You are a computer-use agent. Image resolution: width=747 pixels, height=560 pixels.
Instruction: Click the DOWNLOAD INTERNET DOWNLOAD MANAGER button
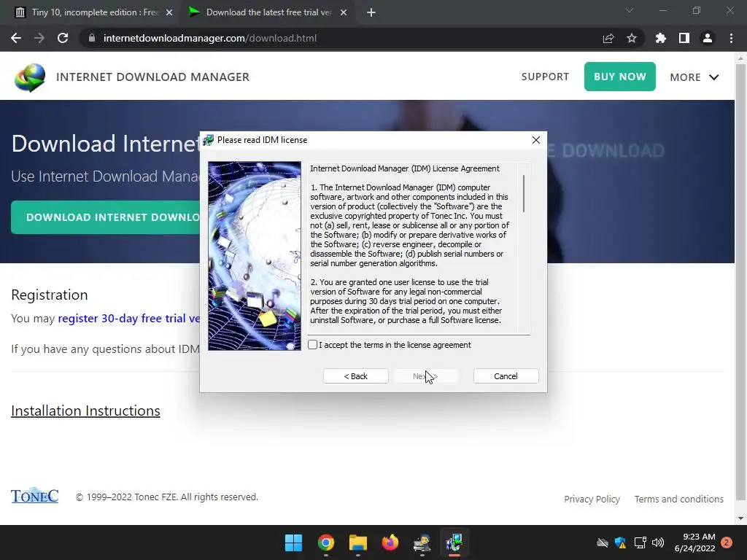(x=106, y=217)
